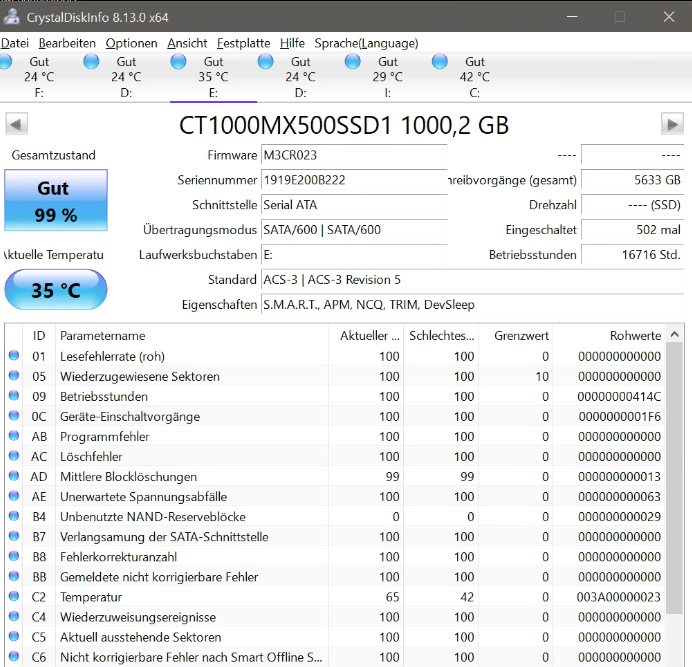Screen dimensions: 692x667
Task: Click status icon of Aktuell ausstehende Sektoren row
Action: (x=14, y=636)
